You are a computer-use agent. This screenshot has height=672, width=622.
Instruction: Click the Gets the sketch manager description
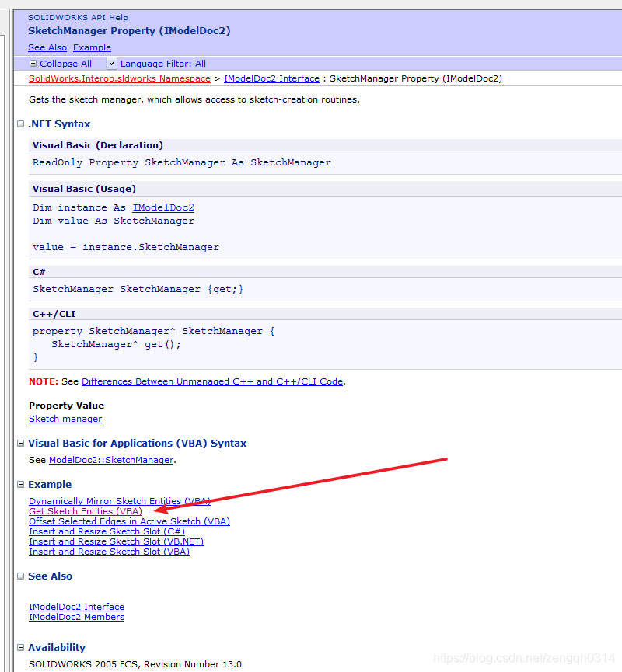point(194,99)
